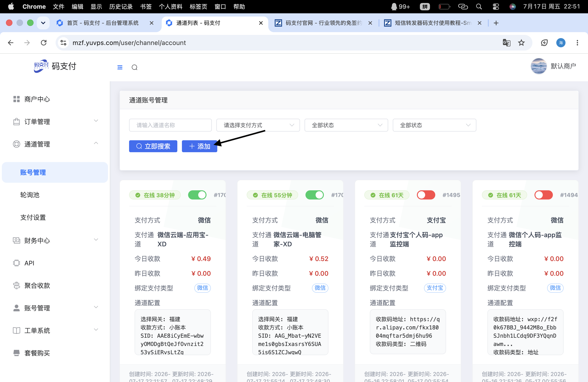Collapse 通道管理 menu
The height and width of the screenshot is (382, 588).
pyautogui.click(x=55, y=144)
